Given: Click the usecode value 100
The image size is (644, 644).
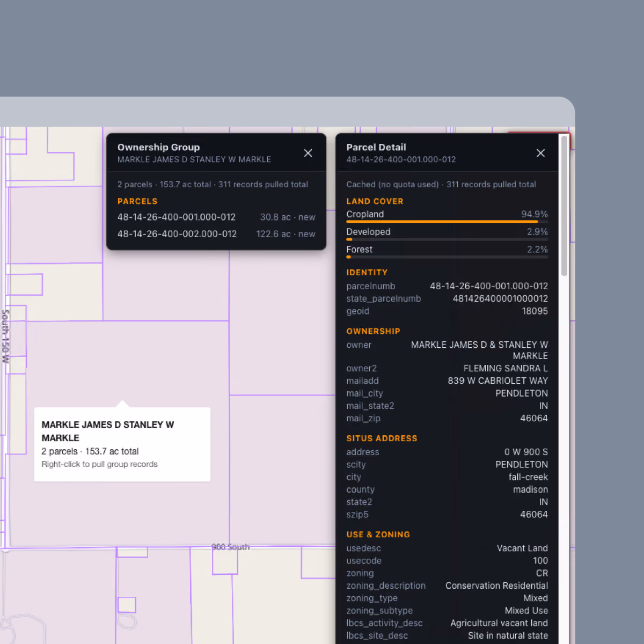Looking at the screenshot, I should pos(540,561).
